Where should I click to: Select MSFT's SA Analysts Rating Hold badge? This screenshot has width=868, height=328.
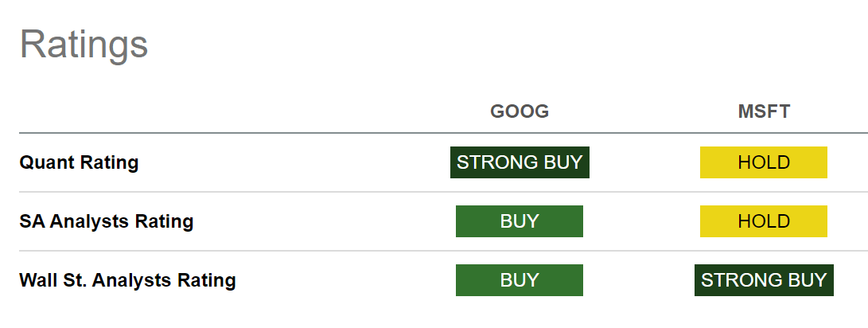point(763,221)
